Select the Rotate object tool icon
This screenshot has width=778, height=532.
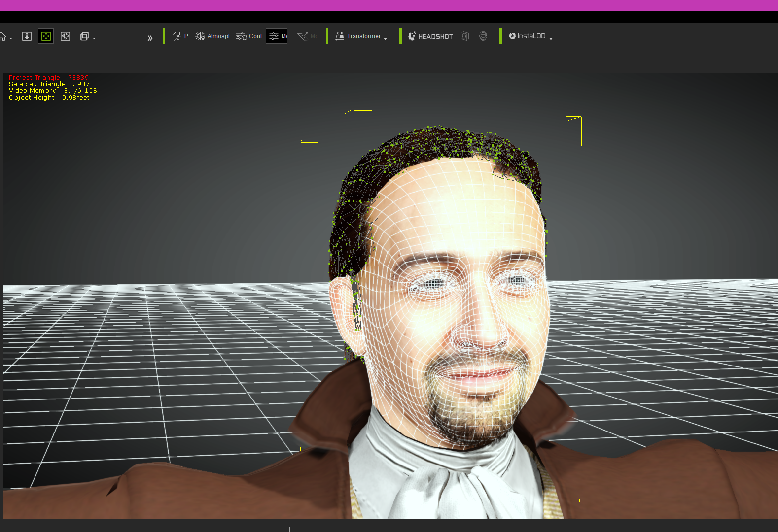65,36
